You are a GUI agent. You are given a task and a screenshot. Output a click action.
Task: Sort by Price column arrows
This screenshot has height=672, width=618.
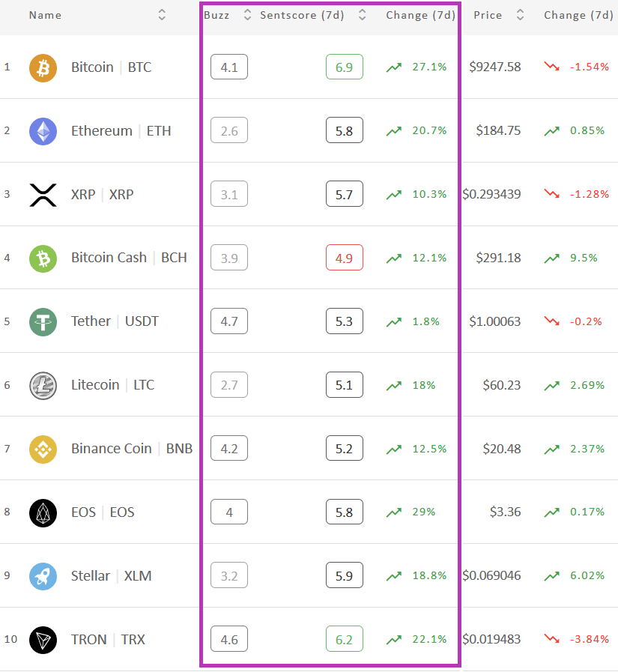pos(520,15)
